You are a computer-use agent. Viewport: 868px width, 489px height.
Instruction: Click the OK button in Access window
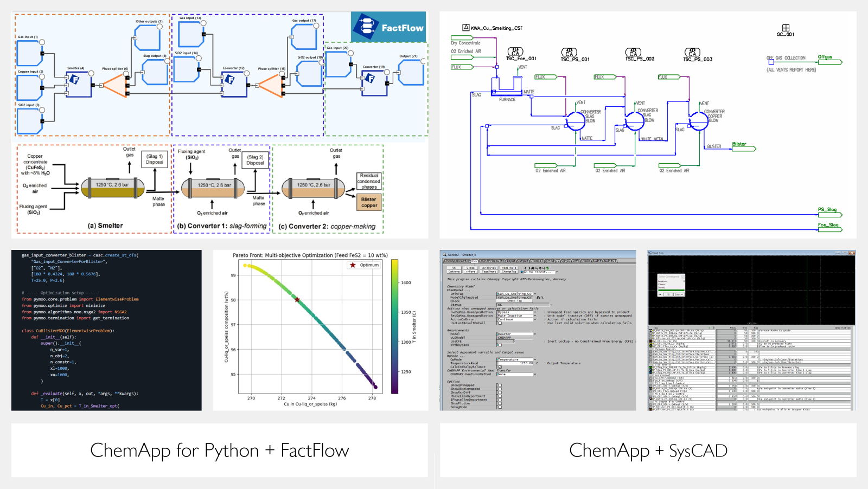point(454,268)
